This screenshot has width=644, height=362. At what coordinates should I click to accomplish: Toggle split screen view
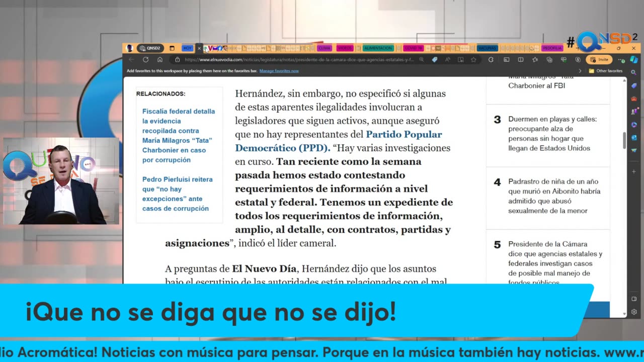521,59
